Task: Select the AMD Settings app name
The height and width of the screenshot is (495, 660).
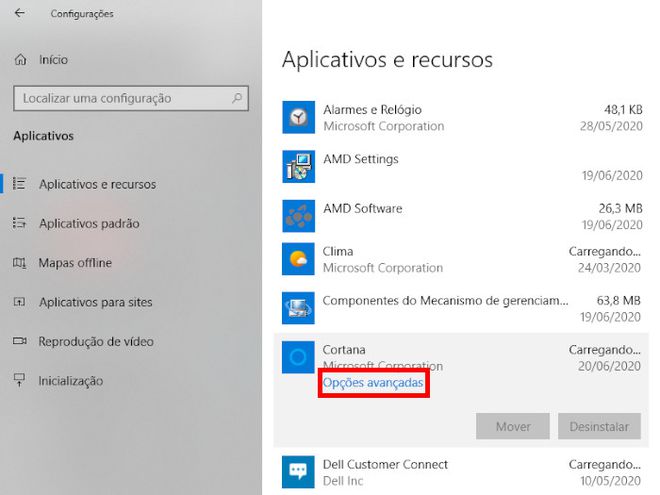Action: coord(361,159)
